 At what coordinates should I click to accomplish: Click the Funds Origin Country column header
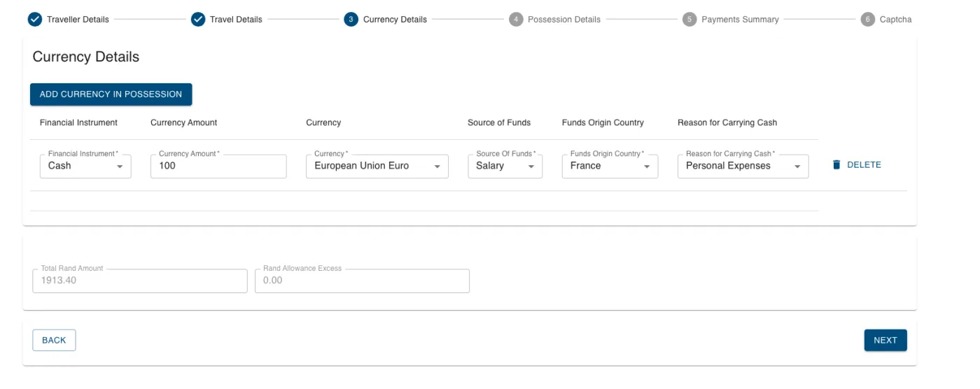coord(603,122)
